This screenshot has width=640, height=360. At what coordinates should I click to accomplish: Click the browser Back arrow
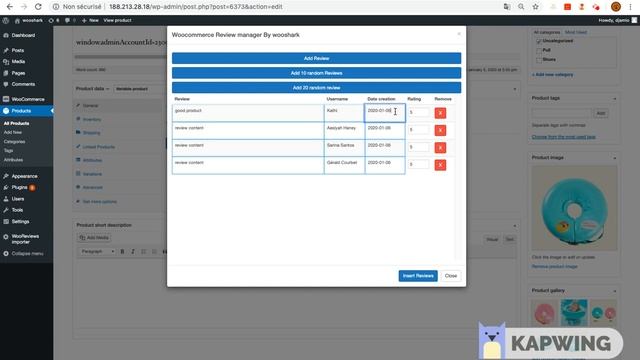pos(9,7)
